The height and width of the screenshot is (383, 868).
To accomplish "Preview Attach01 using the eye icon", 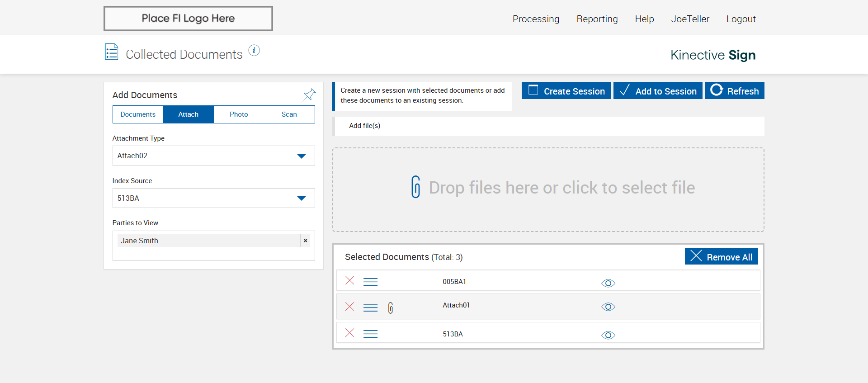I will 608,307.
